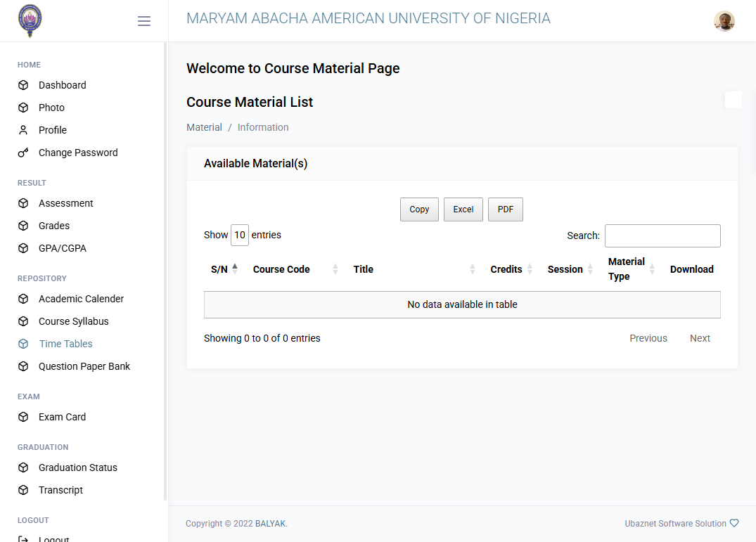Viewport: 756px width, 542px height.
Task: Focus the Search input field
Action: pyautogui.click(x=662, y=235)
